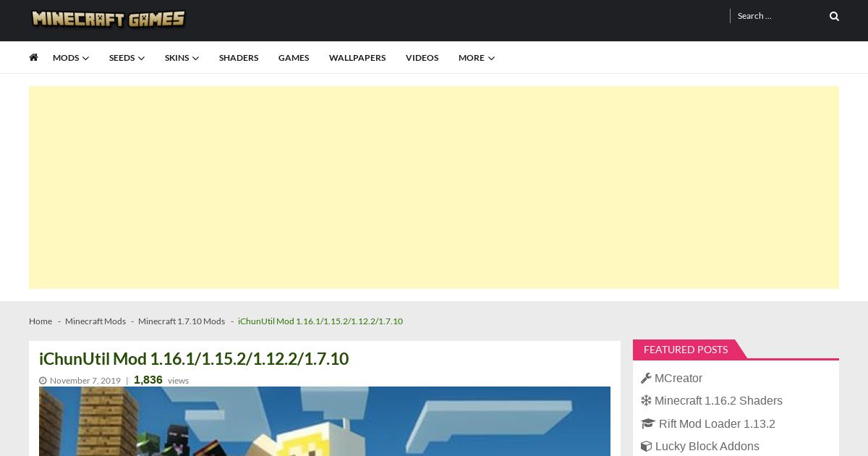
Task: Open the WALLPAPERS menu item
Action: (357, 58)
